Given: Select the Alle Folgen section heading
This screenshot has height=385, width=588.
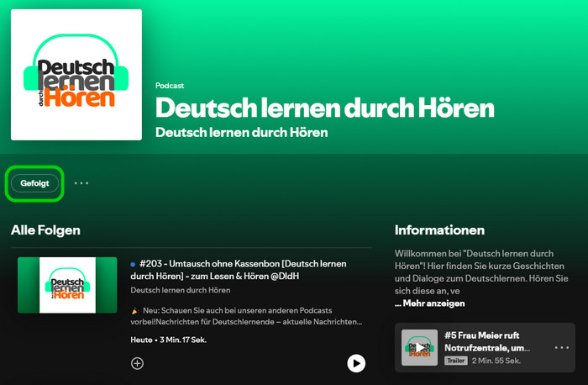Looking at the screenshot, I should coord(45,229).
